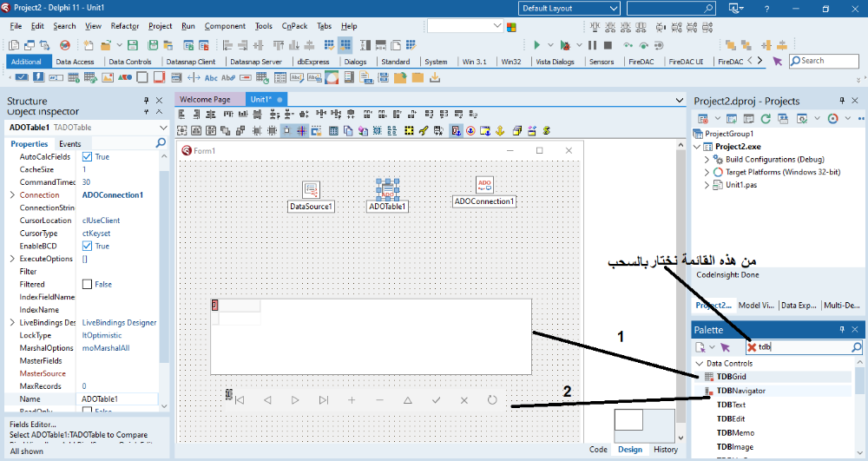Collapse the Project2.exe tree node
The height and width of the screenshot is (461, 868).
(698, 147)
